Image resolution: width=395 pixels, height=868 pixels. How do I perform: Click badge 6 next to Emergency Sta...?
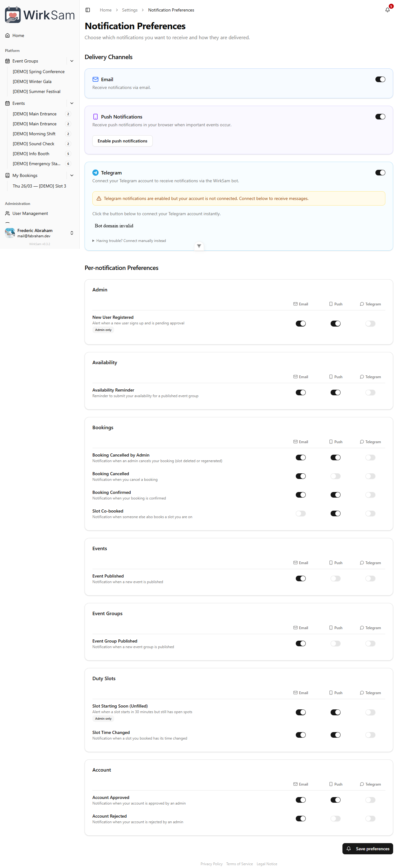point(68,164)
